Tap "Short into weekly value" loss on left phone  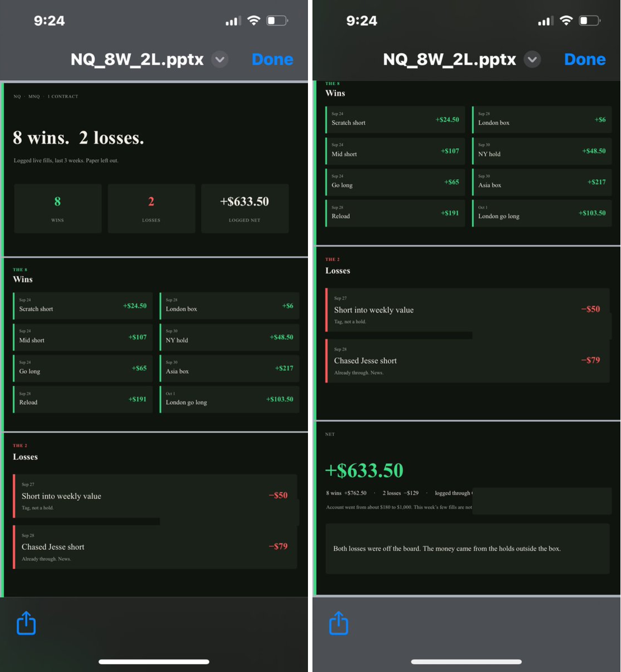click(x=155, y=496)
